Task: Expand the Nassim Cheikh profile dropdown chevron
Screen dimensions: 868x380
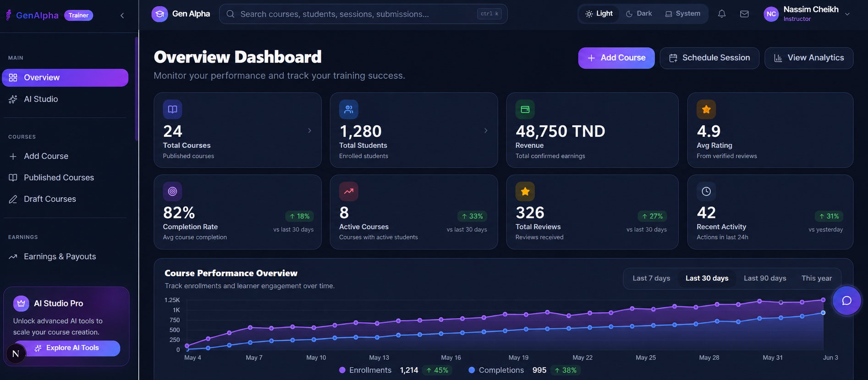Action: [847, 14]
